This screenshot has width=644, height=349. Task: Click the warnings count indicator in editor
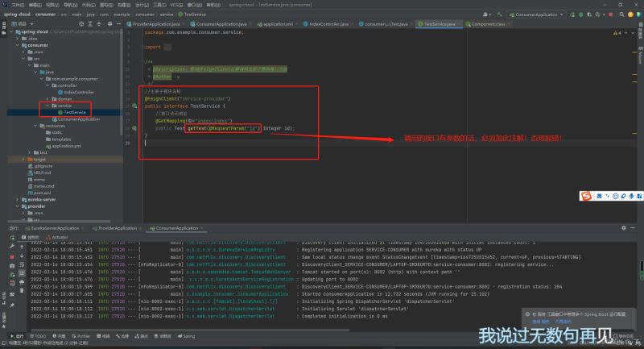(x=617, y=32)
